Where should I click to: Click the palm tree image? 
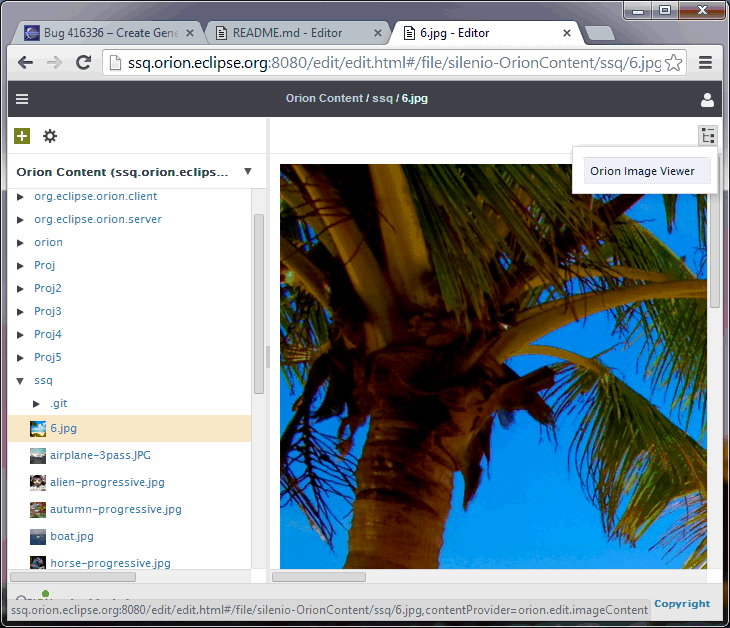pyautogui.click(x=493, y=366)
